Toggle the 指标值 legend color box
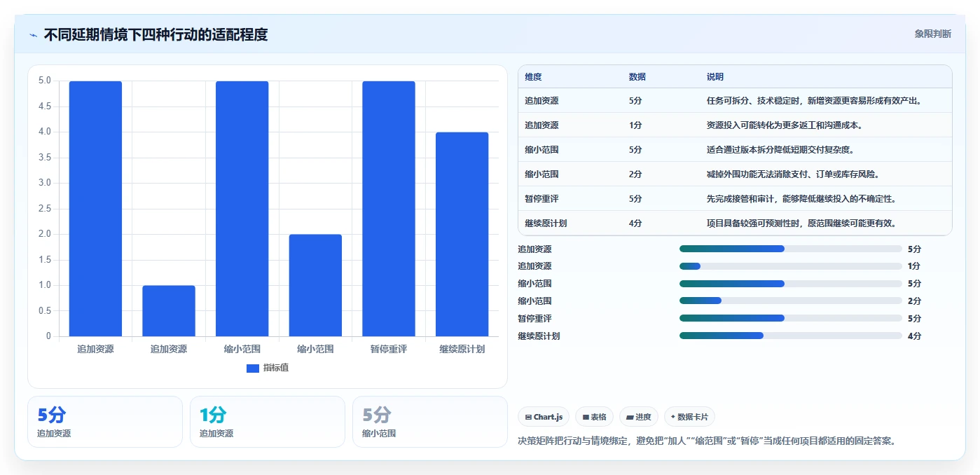Screen dimensions: 980x475 253,368
